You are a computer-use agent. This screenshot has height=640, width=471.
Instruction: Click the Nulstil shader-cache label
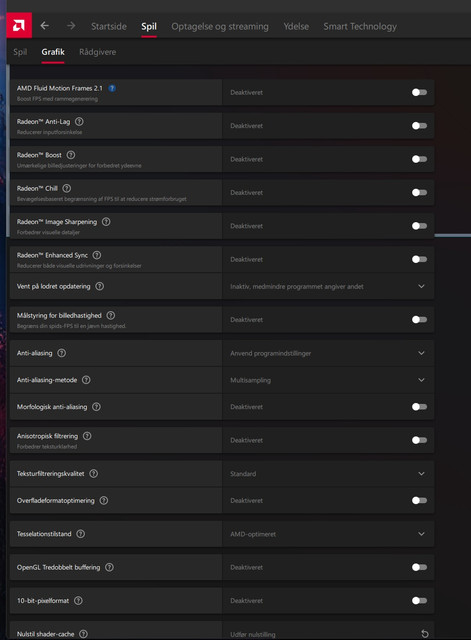(x=45, y=634)
